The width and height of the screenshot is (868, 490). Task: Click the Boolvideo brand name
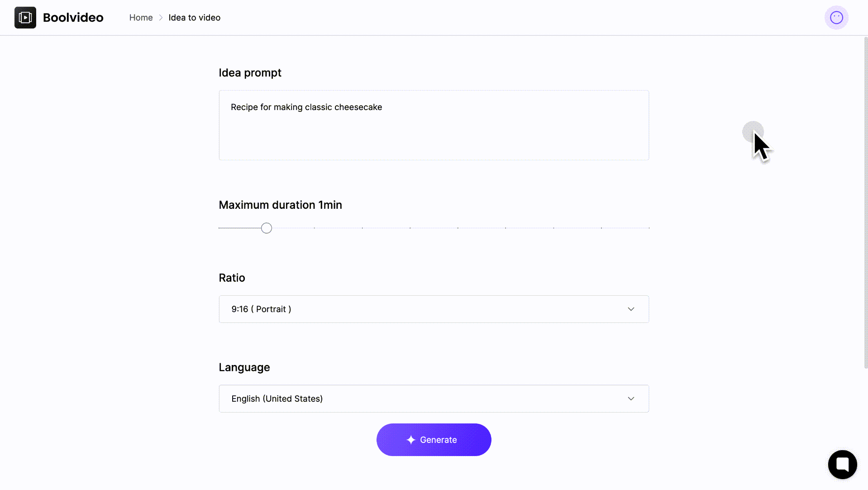[73, 18]
